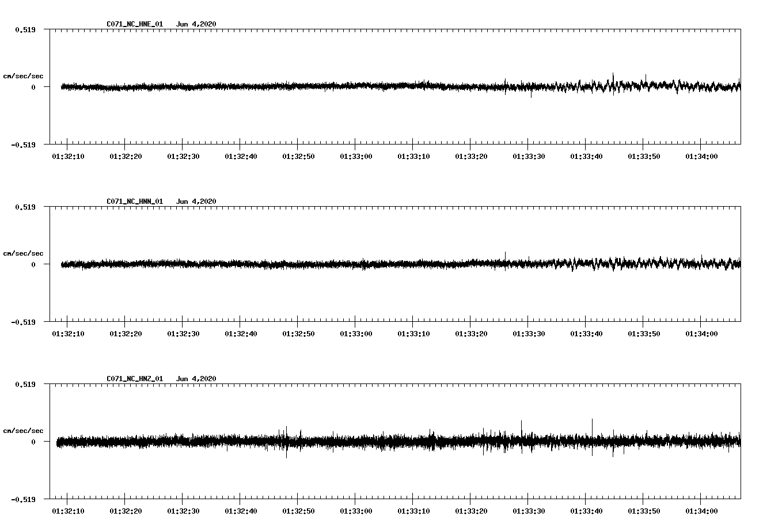Click the 0.519 upper limit on HNZ axis
This screenshot has width=782, height=532.
pos(25,384)
